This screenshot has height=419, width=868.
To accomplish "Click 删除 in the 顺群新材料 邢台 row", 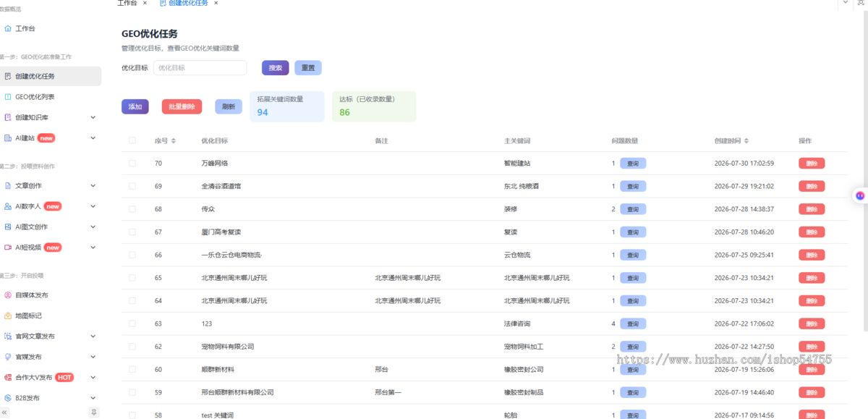I will (812, 370).
